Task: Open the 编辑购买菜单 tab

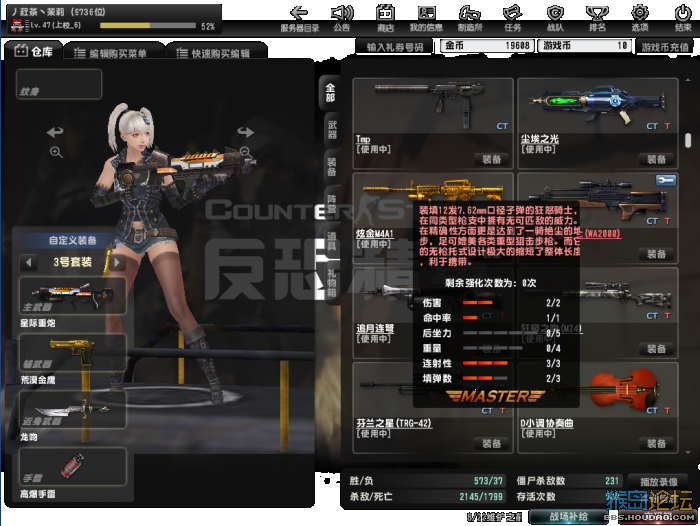Action: [114, 53]
